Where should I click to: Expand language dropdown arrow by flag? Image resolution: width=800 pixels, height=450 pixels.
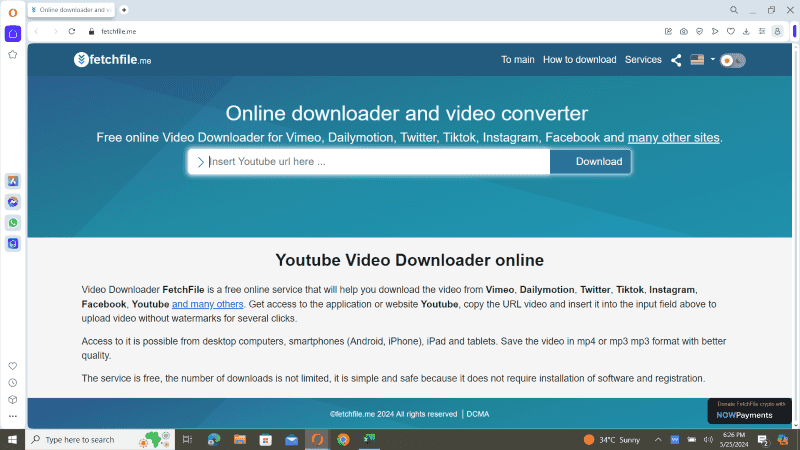713,59
